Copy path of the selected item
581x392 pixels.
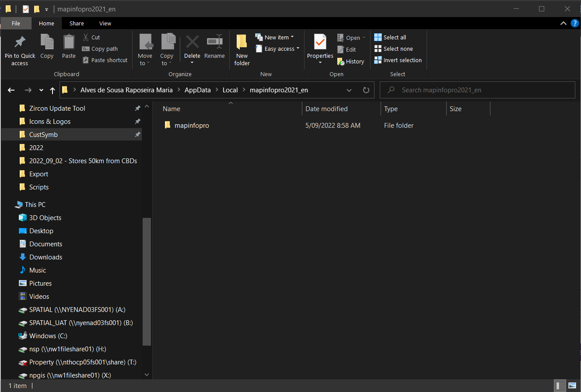pos(100,49)
